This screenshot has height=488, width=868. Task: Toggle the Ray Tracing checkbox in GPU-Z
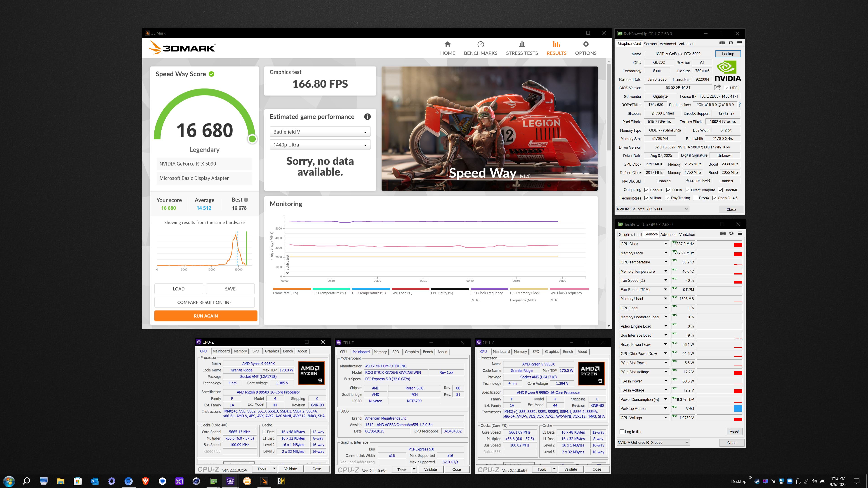pos(668,198)
